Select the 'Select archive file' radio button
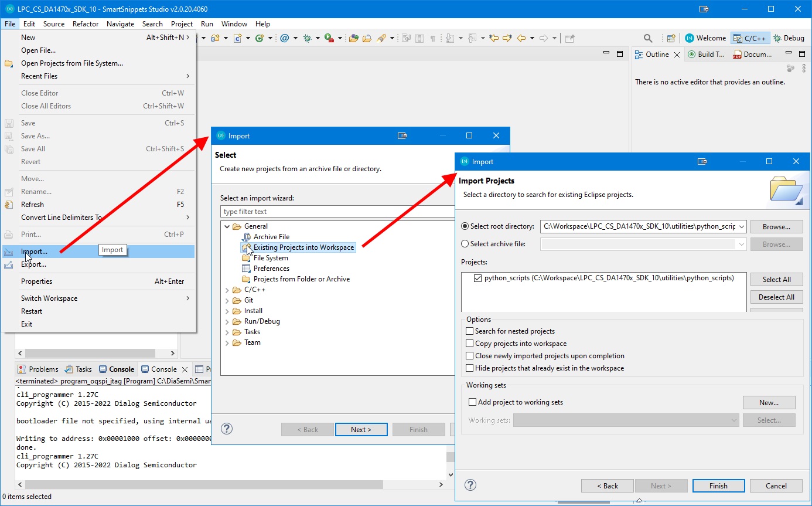 coord(465,244)
